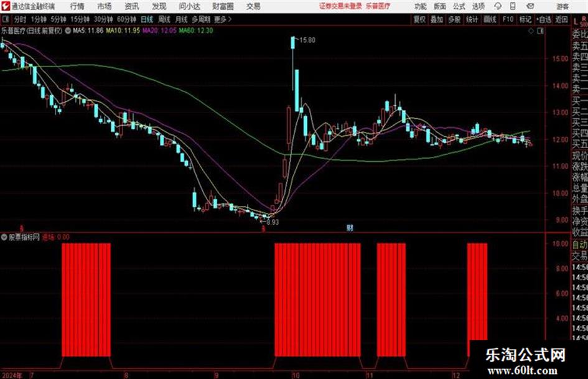Screen dimensions: 588x379
Task: Open the customer service headset icon
Action: [498, 6]
